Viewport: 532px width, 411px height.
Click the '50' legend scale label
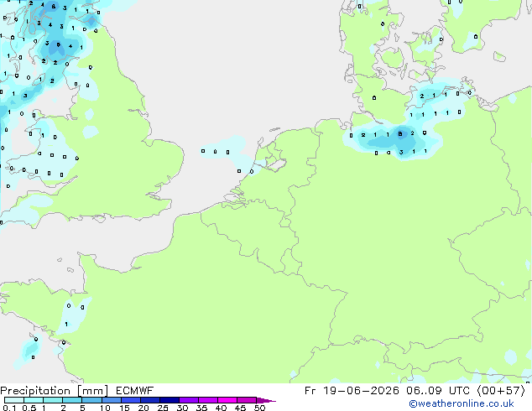tap(259, 408)
